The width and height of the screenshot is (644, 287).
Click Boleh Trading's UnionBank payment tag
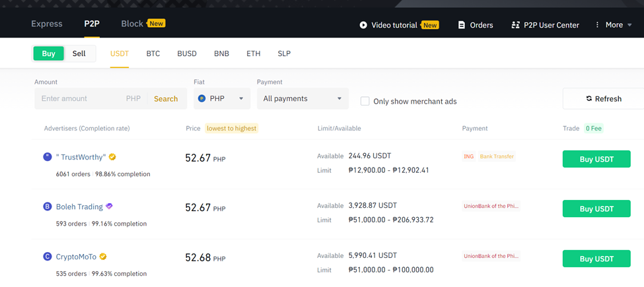pyautogui.click(x=491, y=207)
